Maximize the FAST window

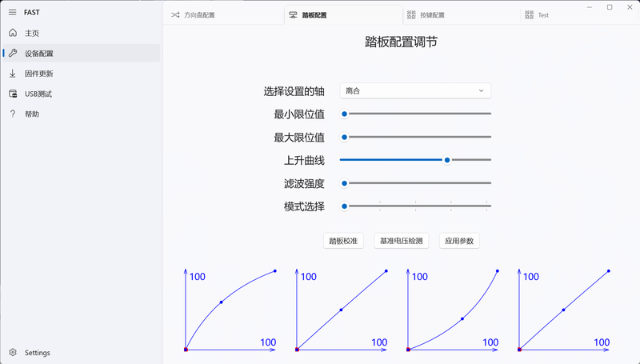coord(610,7)
